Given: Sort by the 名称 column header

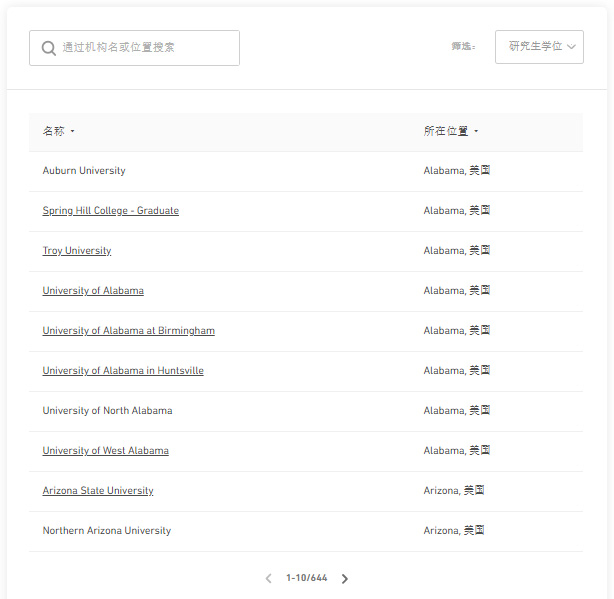Looking at the screenshot, I should pyautogui.click(x=58, y=131).
